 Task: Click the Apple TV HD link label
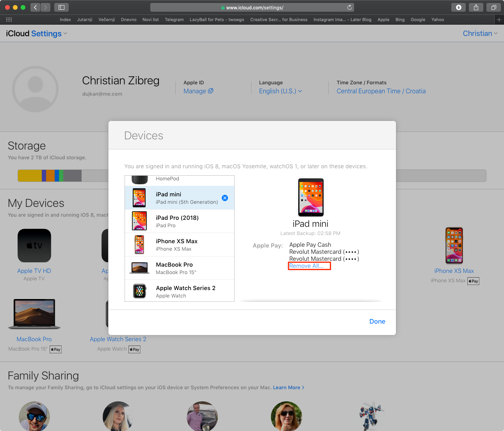click(34, 271)
